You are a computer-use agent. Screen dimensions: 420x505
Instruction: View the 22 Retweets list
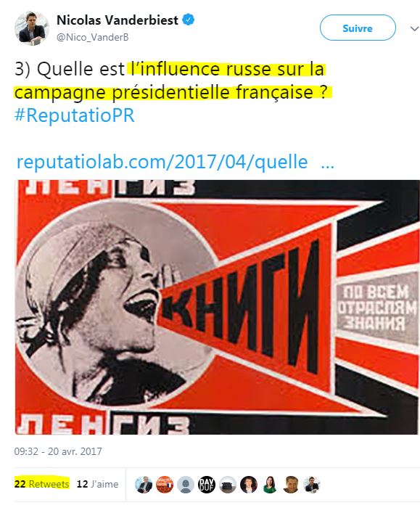[x=41, y=484]
